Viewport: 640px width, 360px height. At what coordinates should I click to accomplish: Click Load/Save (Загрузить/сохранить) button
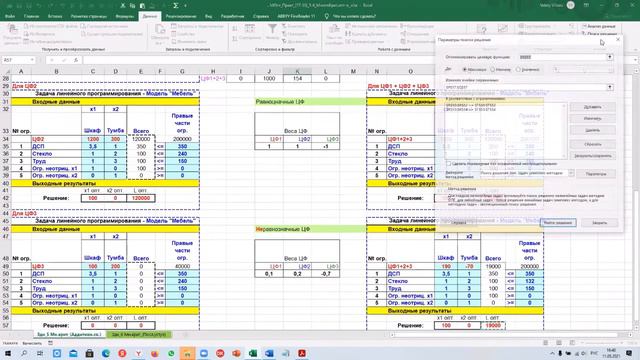(x=592, y=156)
